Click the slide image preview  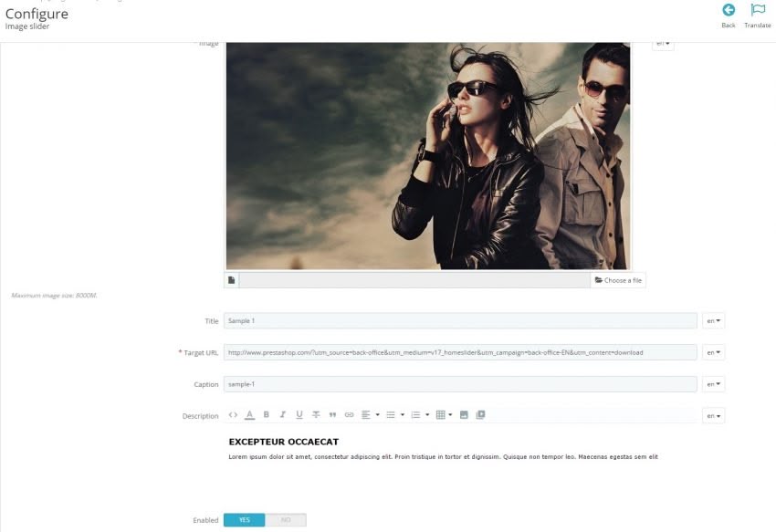pos(428,156)
